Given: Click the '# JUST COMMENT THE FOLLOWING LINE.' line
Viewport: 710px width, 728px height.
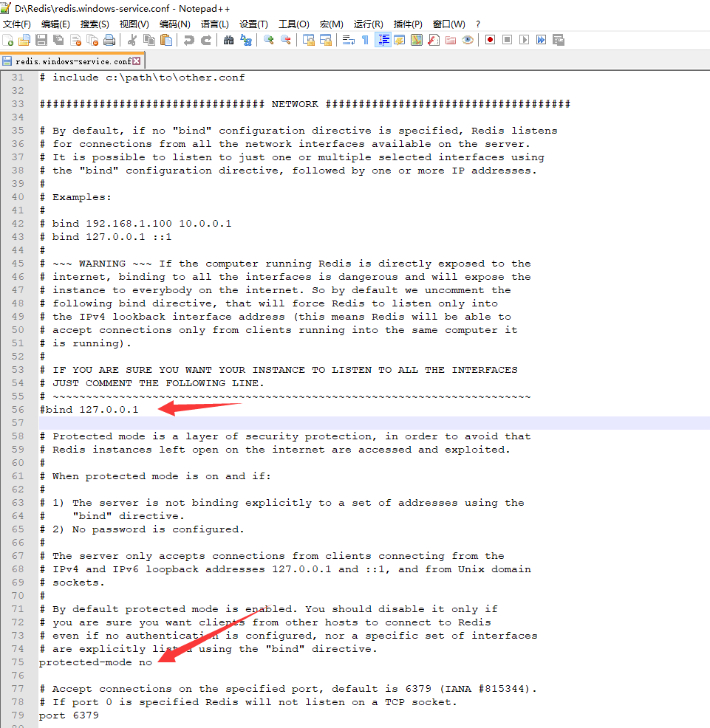Looking at the screenshot, I should pos(151,383).
